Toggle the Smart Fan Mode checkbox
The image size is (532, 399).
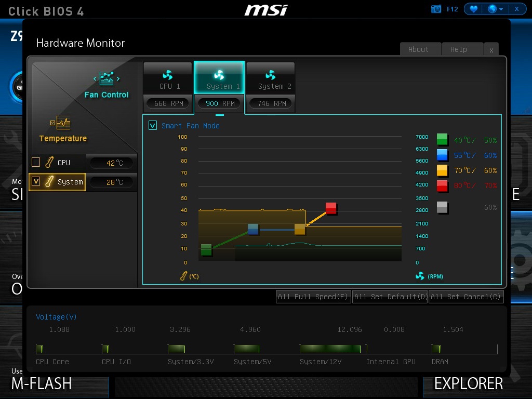153,126
